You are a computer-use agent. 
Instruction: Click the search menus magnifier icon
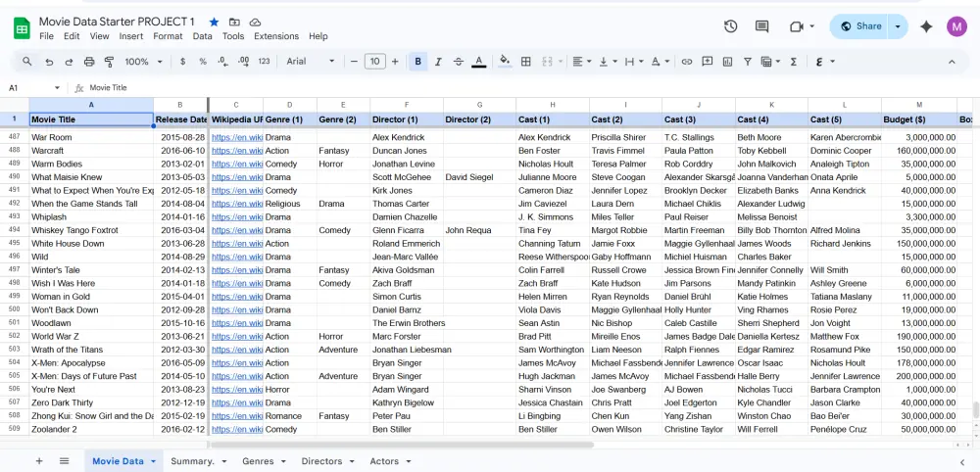[26, 61]
